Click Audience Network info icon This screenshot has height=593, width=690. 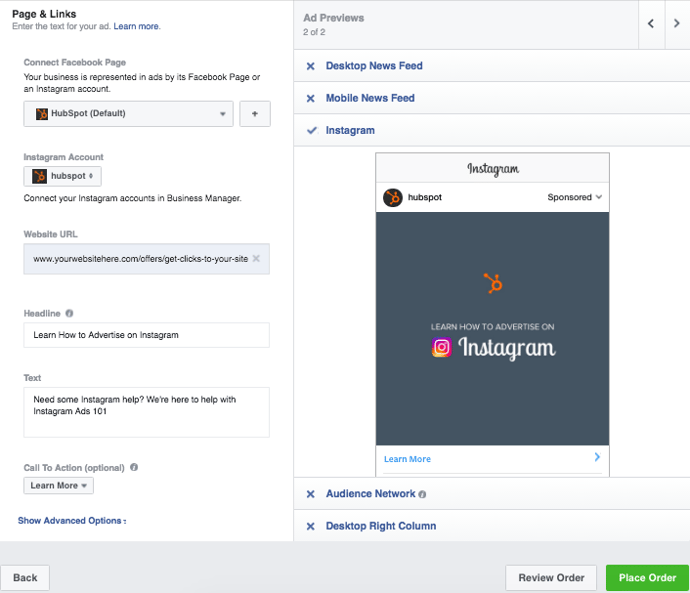coord(422,494)
